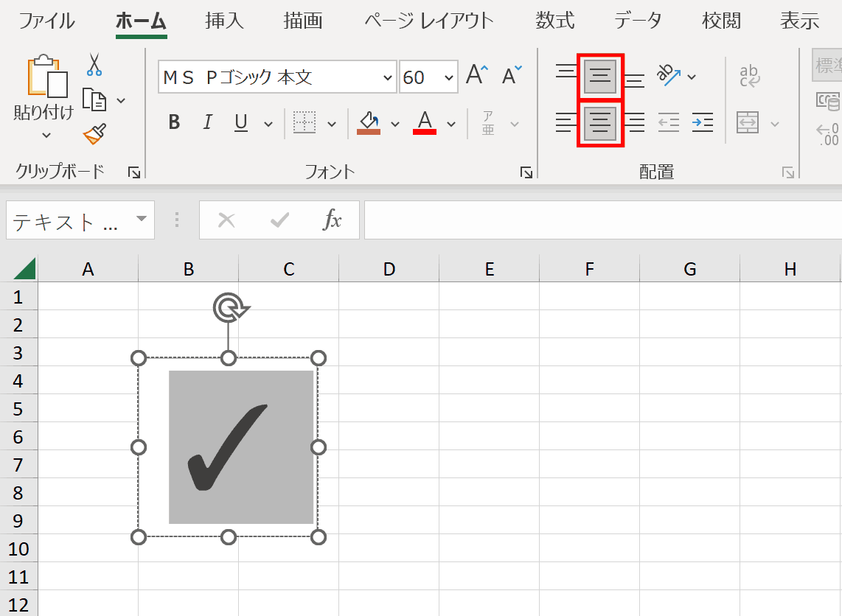Align text to top
This screenshot has height=616, width=842.
pos(566,71)
